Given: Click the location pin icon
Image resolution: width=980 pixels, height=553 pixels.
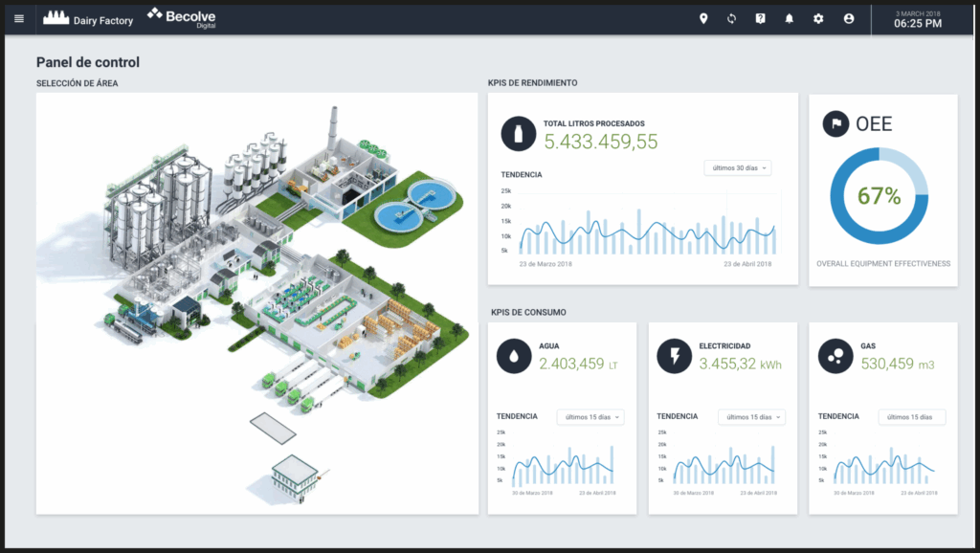Looking at the screenshot, I should [703, 18].
